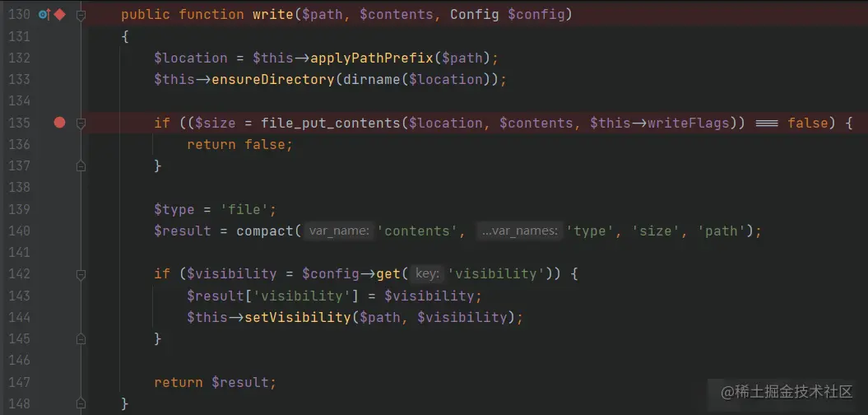Click the 'ensureDirectory' method call
This screenshot has width=868, height=415.
click(273, 79)
